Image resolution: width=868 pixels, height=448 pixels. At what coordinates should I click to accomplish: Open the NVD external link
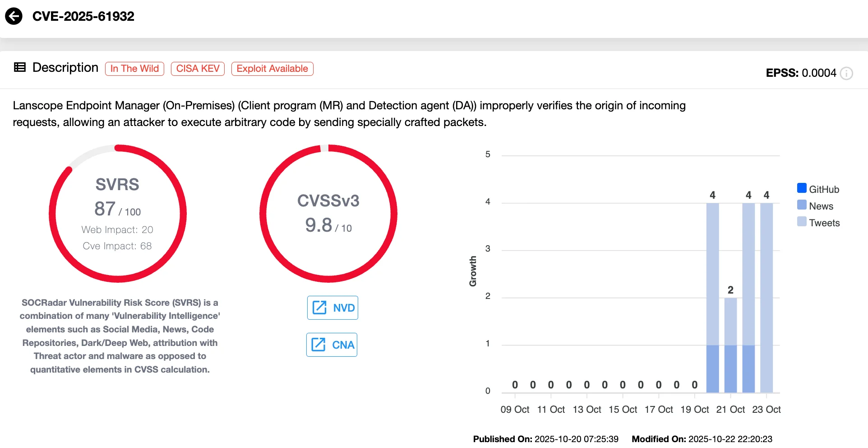click(332, 308)
